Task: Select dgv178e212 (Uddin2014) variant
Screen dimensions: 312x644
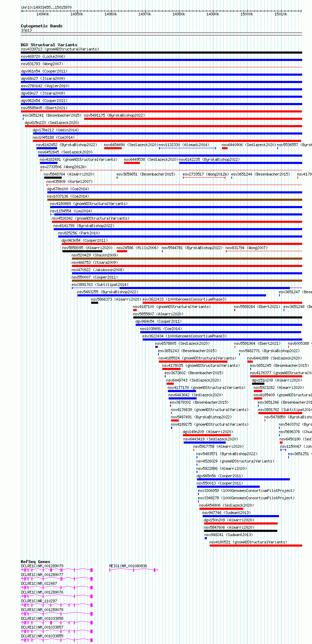Action: 56,130
